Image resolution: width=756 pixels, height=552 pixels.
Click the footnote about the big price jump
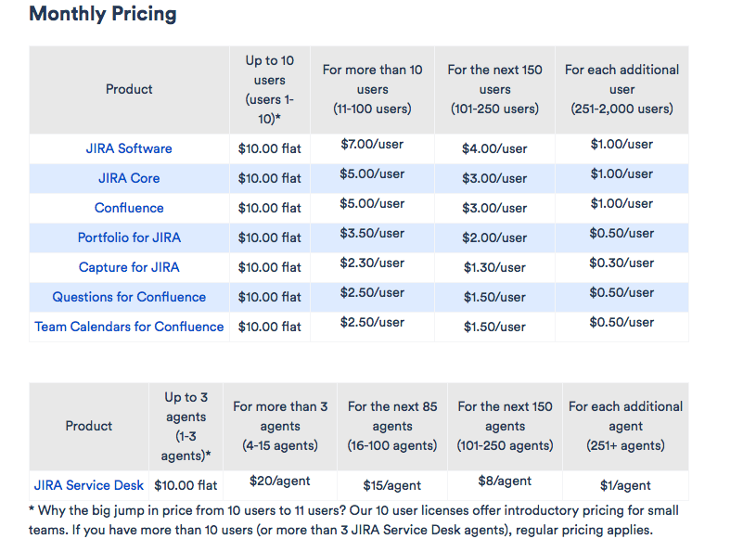point(353,520)
